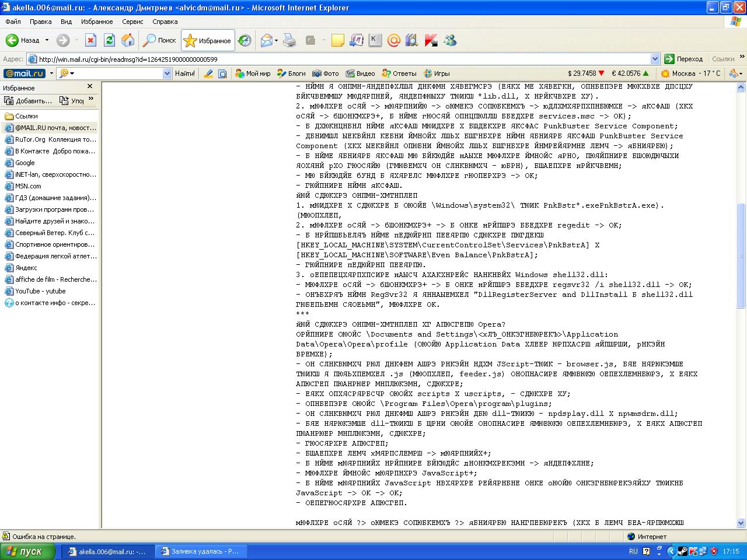Open the Back button history dropdown
Image resolution: width=747 pixels, height=560 pixels.
[x=47, y=40]
